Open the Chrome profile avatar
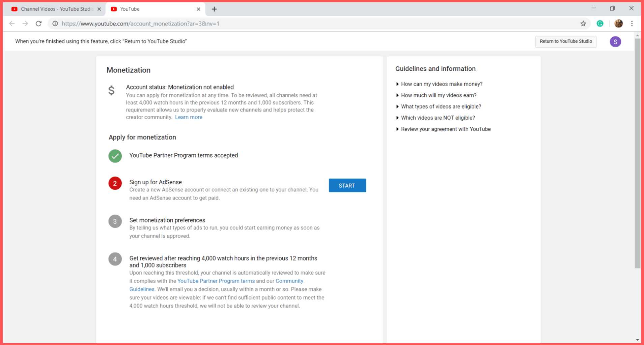 point(618,24)
